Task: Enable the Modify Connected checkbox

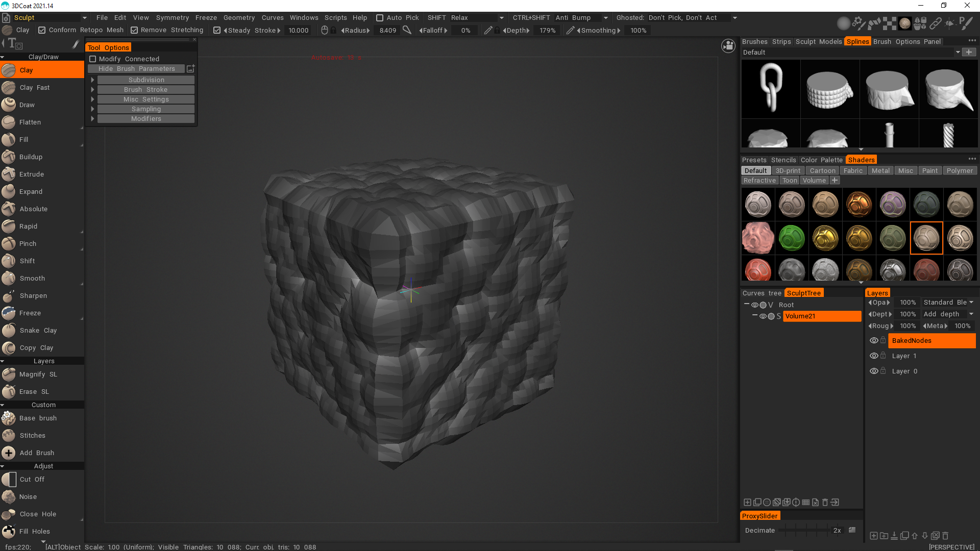Action: point(93,59)
